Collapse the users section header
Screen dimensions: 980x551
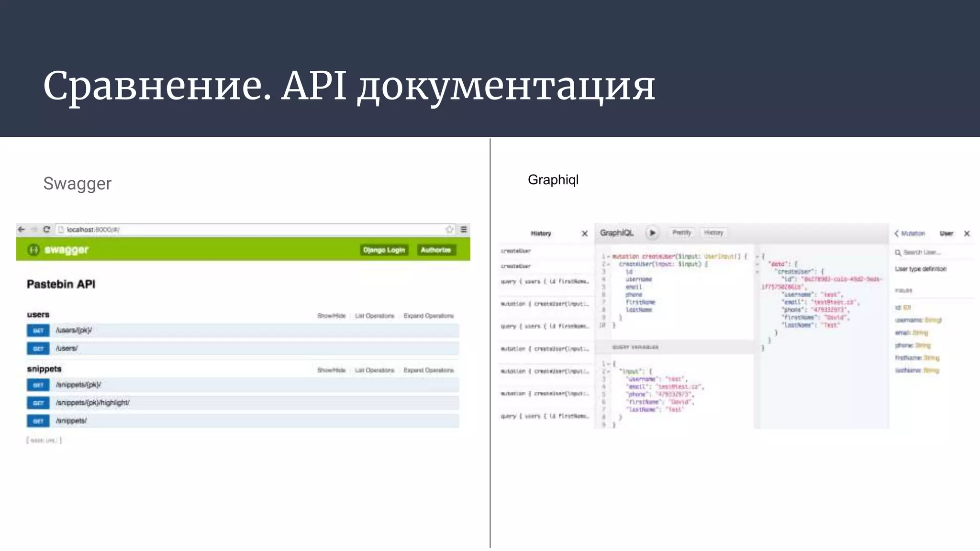pos(38,315)
